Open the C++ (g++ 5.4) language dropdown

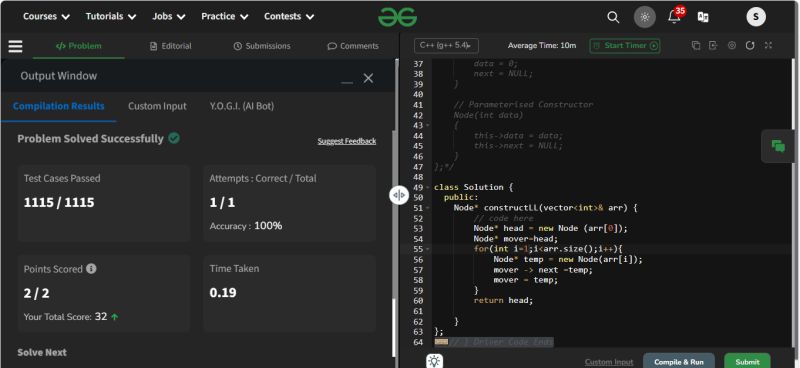tap(446, 45)
